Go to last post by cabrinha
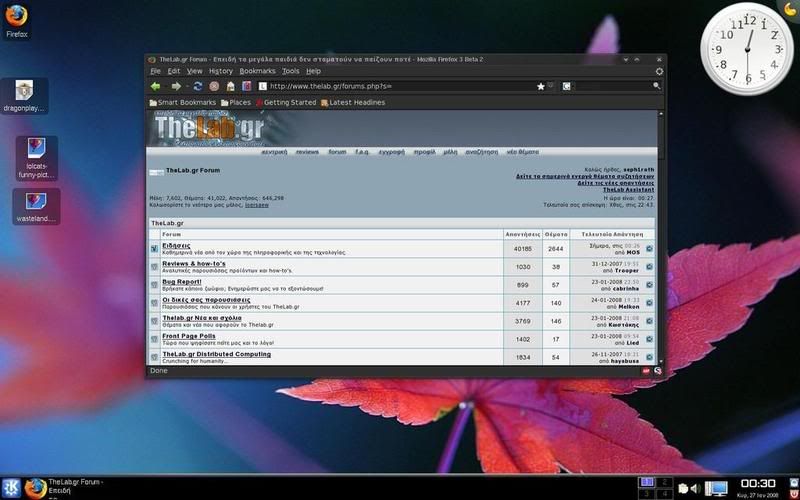 tap(649, 285)
